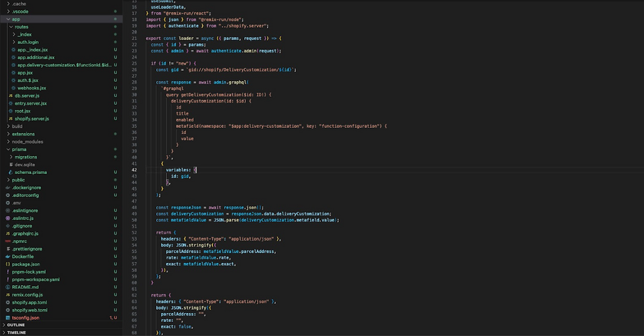Click the database icon beside dev.sqlite
This screenshot has width=644, height=336.
11,165
